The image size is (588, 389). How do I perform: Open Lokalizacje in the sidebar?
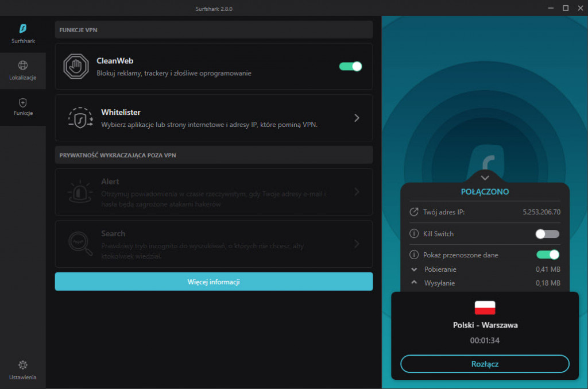tap(23, 71)
